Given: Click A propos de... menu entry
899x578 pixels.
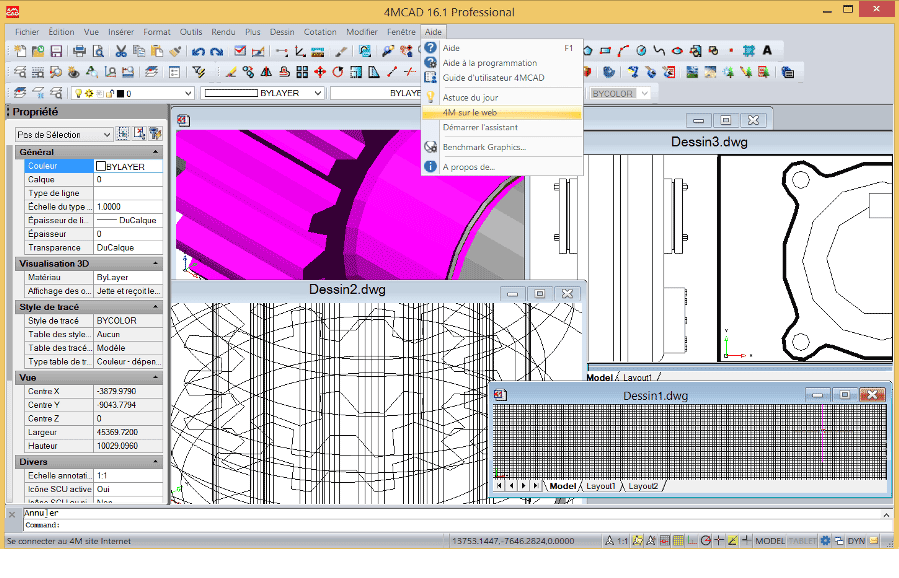Looking at the screenshot, I should coord(502,167).
